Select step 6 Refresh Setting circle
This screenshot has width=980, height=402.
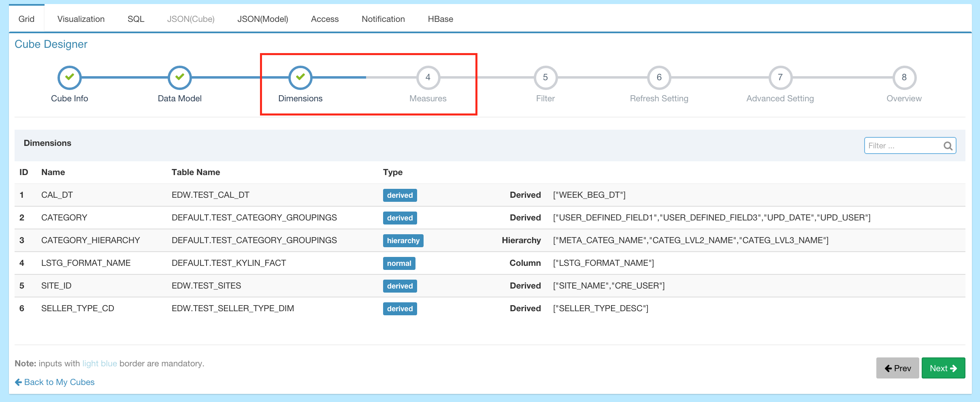[x=659, y=77]
